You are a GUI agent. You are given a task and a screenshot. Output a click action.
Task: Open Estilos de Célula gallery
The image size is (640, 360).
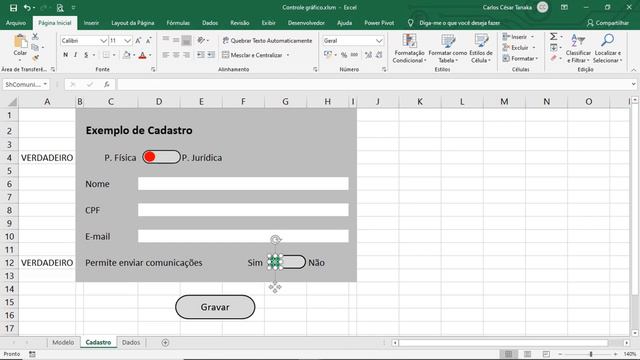(x=481, y=49)
